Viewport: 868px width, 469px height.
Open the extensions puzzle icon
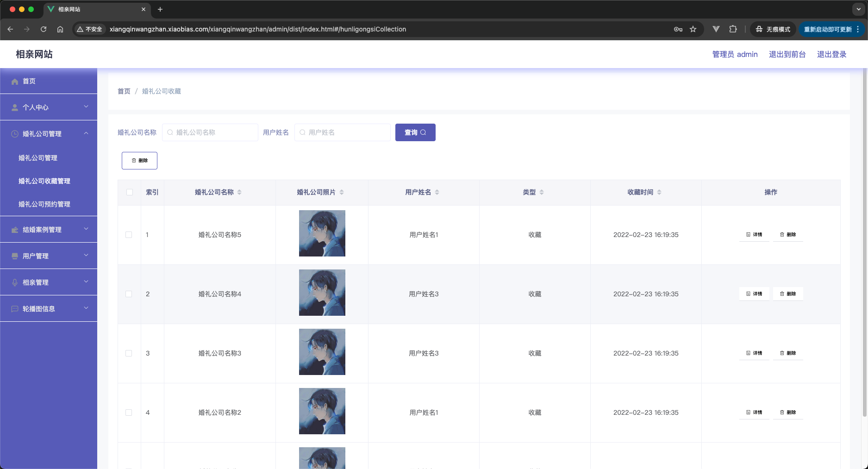tap(733, 29)
